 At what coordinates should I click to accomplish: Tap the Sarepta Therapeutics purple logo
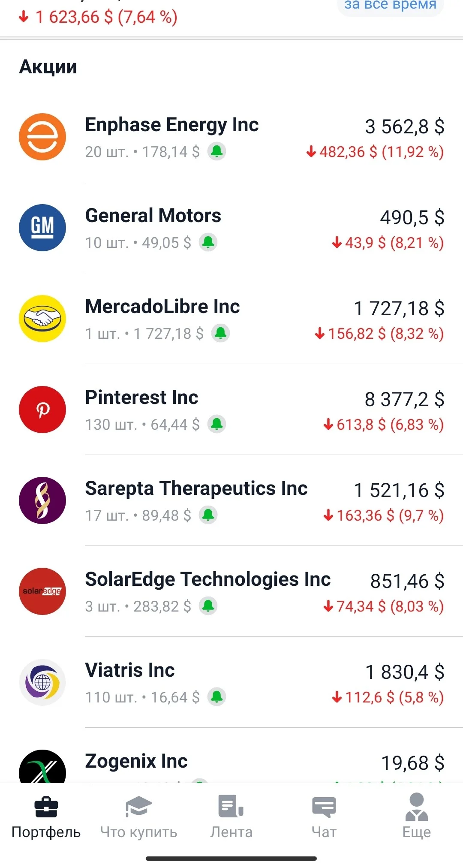[x=42, y=500]
